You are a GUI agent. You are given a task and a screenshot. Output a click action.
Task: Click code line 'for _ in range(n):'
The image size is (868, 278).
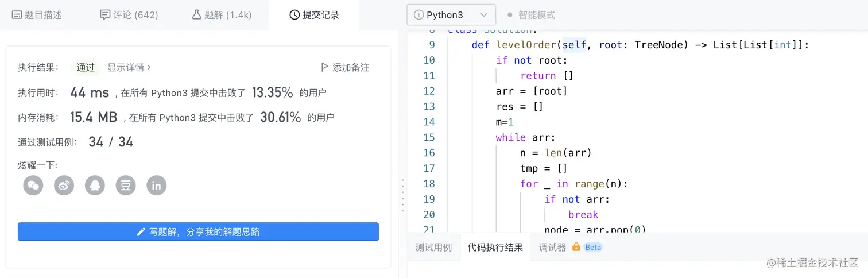pos(574,184)
